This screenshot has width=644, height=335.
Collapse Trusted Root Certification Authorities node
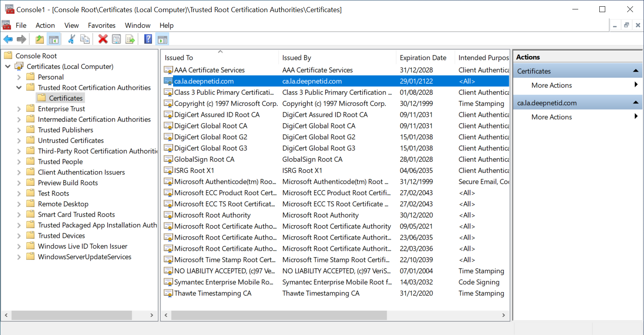pyautogui.click(x=19, y=88)
